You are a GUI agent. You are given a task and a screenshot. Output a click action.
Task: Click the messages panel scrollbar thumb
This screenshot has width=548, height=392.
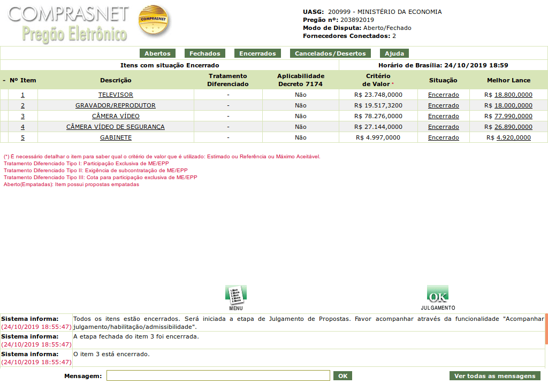point(546,328)
